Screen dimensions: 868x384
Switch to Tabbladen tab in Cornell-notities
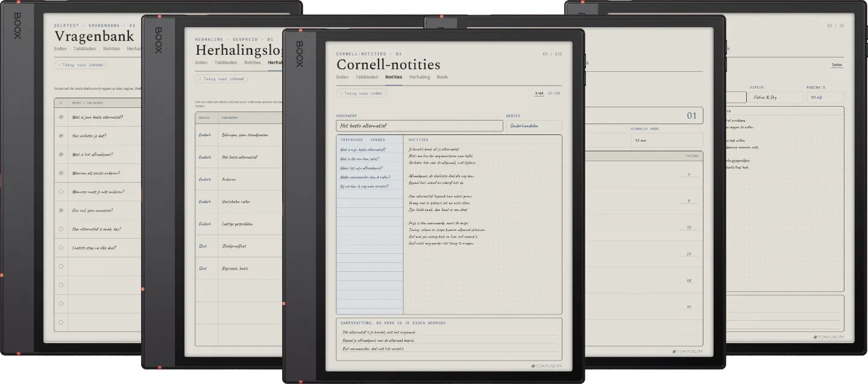pos(367,77)
